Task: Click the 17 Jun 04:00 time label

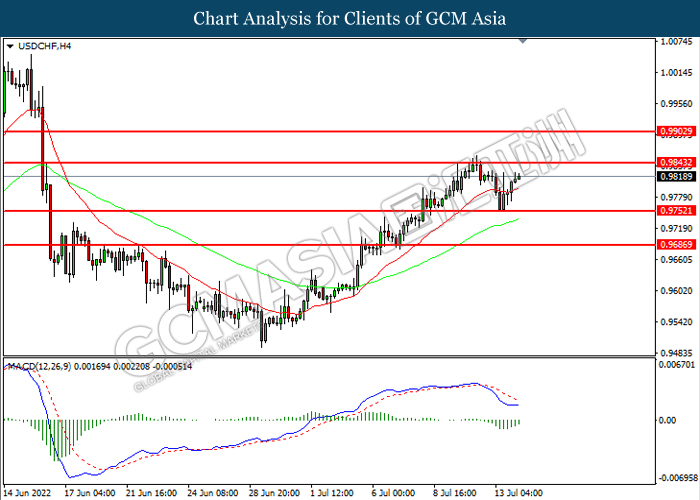Action: click(x=90, y=493)
